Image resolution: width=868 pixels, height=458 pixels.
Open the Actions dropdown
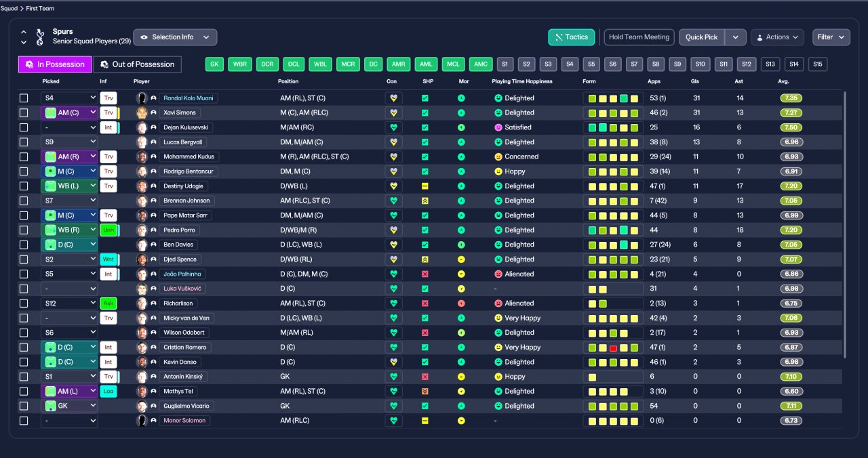[x=777, y=37]
